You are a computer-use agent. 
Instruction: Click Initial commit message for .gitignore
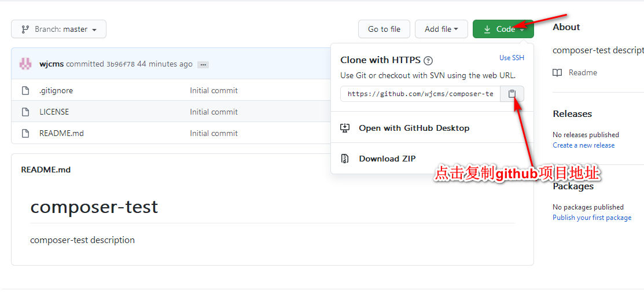pos(214,91)
